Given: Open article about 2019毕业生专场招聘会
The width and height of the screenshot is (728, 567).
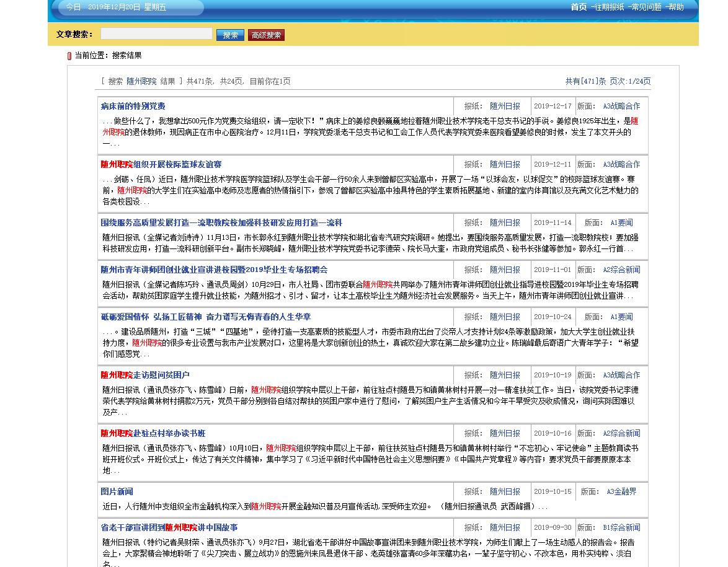Looking at the screenshot, I should tap(214, 270).
